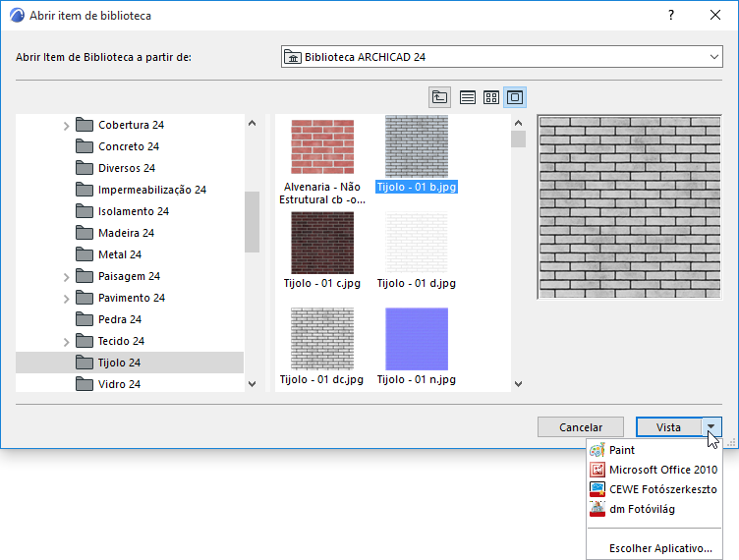Click the Tijolo - 01 c.jpg file name
739x560 pixels.
[x=322, y=283]
